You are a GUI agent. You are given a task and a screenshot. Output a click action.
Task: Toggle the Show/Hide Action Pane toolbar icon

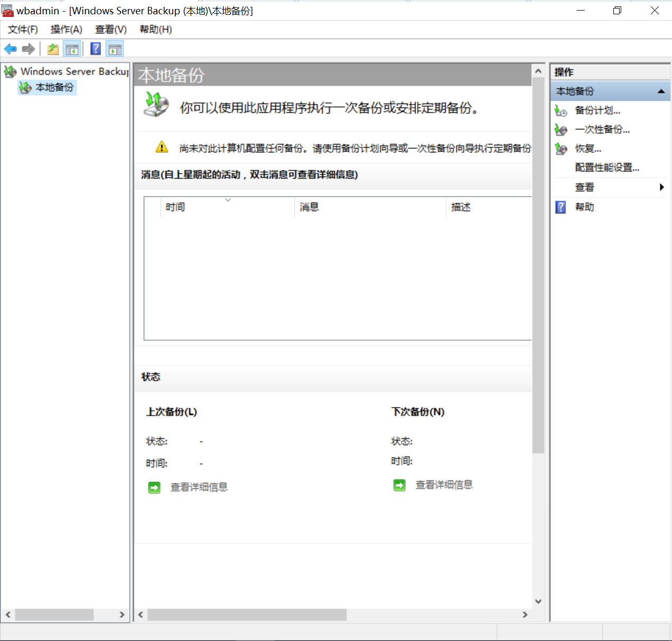click(x=115, y=49)
